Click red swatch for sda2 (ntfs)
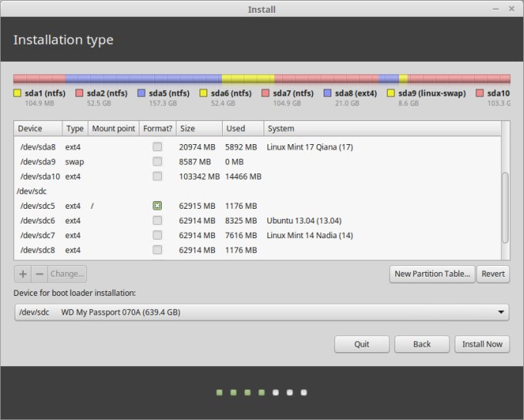The image size is (524, 420). coord(79,93)
